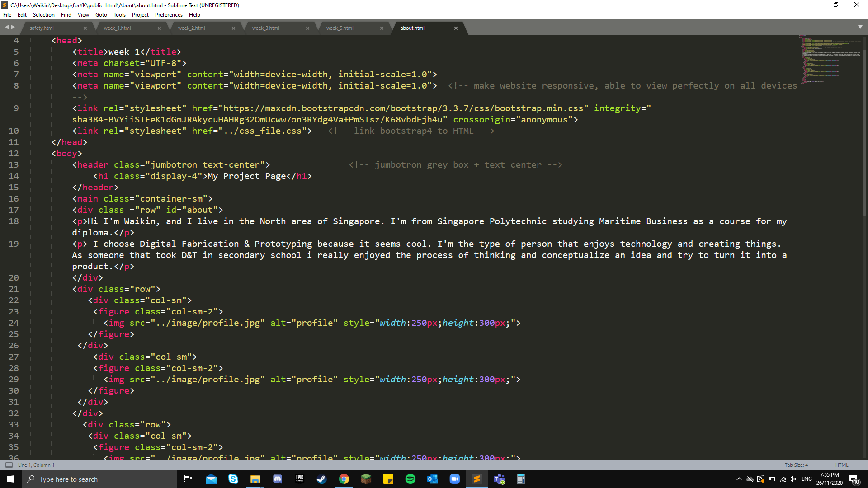Close the week_1.html tab
Viewport: 868px width, 488px height.
(x=159, y=28)
